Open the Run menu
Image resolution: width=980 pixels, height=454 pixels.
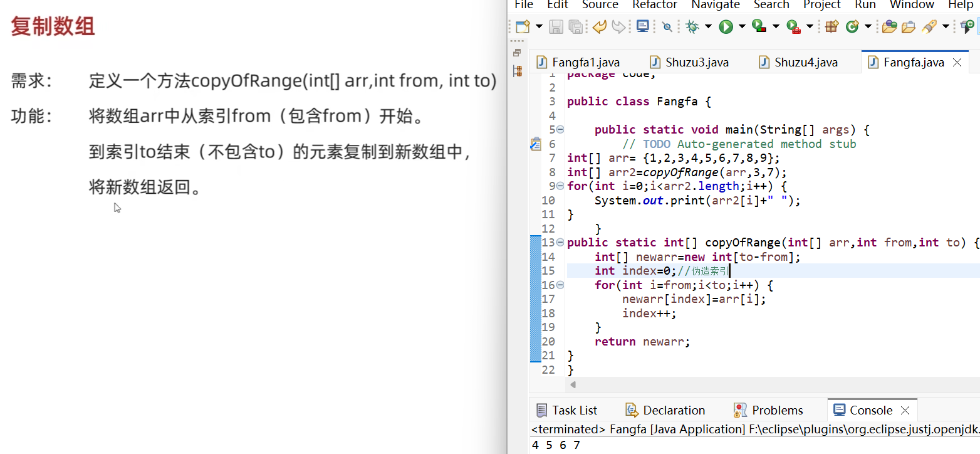tap(865, 4)
